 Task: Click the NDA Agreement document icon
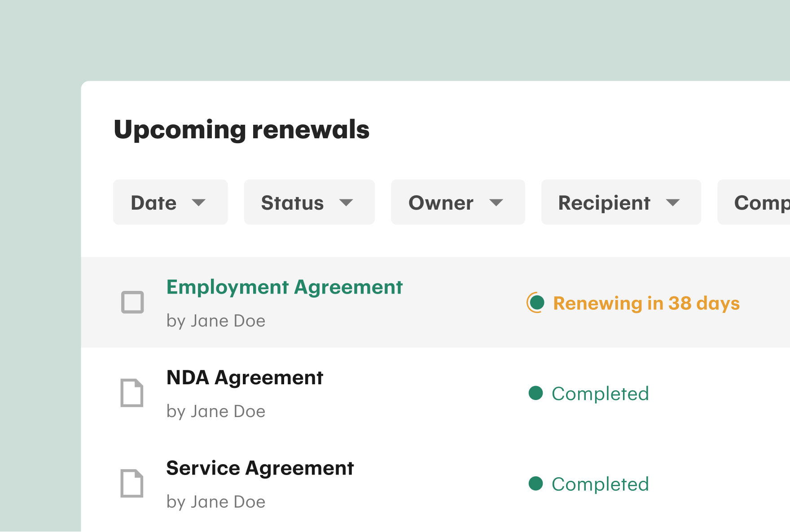coord(132,393)
